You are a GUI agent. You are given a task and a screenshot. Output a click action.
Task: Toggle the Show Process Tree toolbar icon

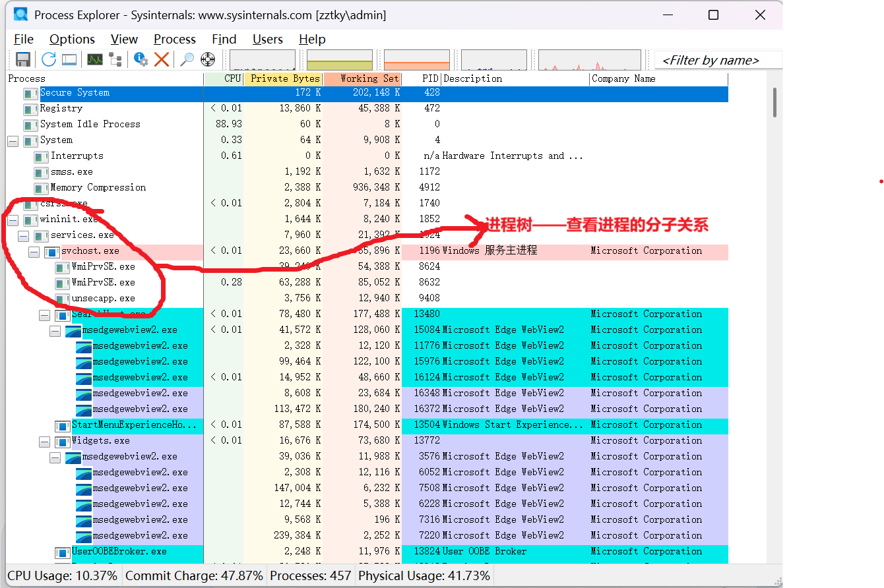pos(115,59)
